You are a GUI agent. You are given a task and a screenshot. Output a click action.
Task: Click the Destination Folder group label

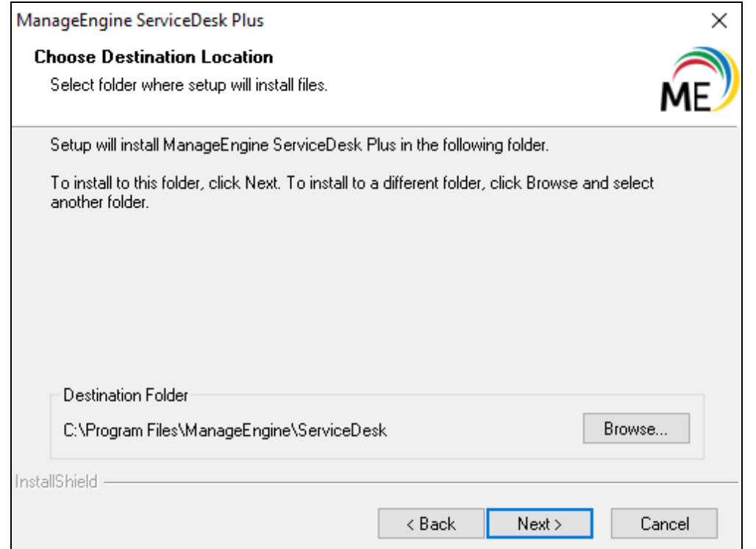click(x=126, y=395)
